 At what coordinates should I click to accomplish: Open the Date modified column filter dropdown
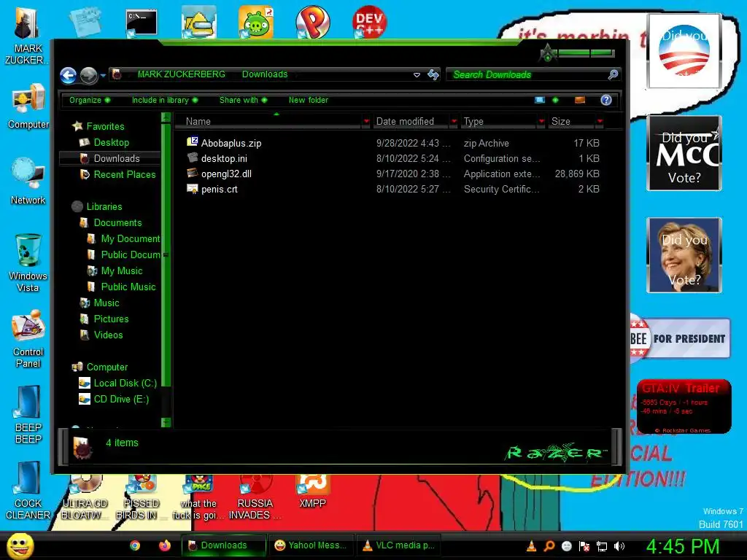[454, 122]
